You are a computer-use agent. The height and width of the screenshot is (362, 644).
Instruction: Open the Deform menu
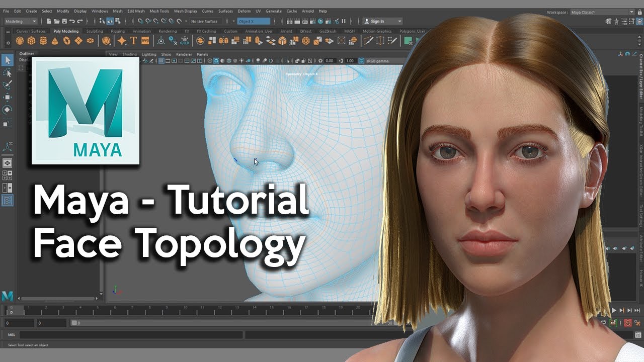coord(244,11)
